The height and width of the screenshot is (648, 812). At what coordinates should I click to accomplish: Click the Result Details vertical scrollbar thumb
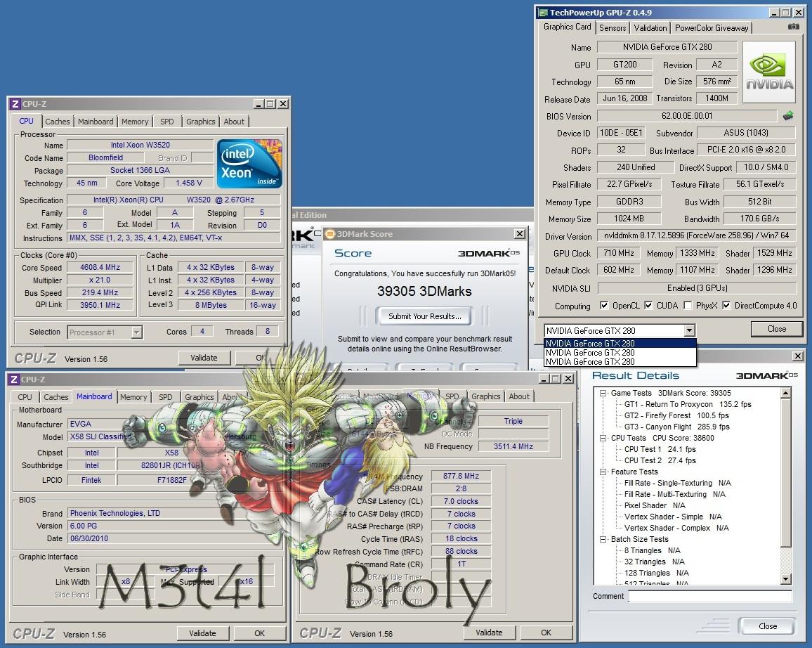[785, 472]
